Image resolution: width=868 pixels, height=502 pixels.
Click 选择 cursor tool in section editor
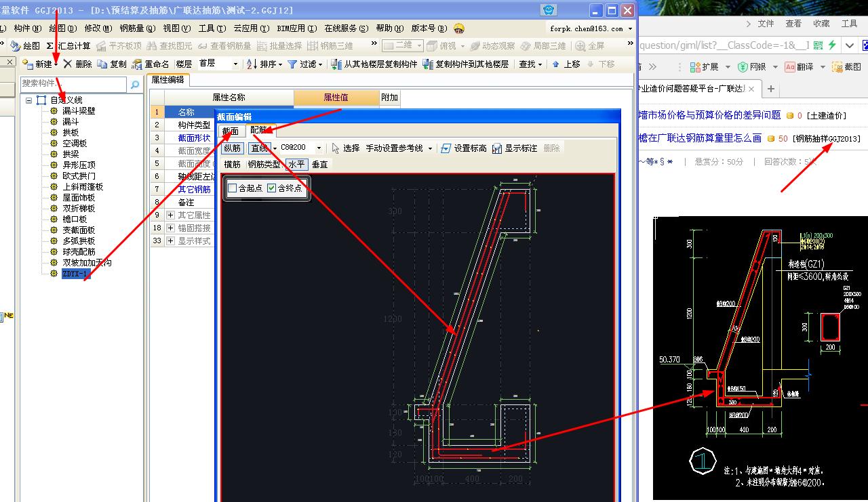point(345,148)
